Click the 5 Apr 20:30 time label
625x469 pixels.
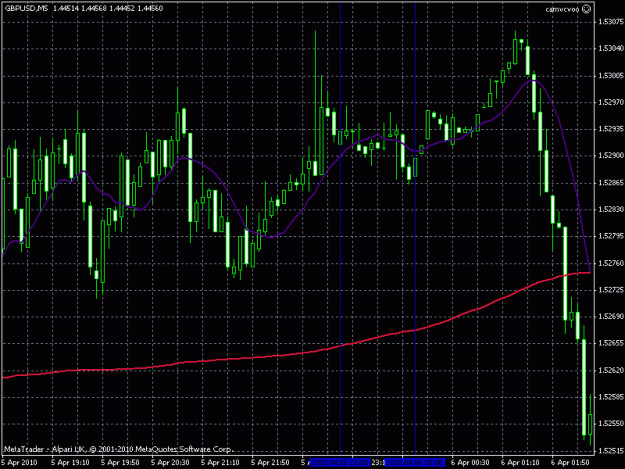point(170,463)
